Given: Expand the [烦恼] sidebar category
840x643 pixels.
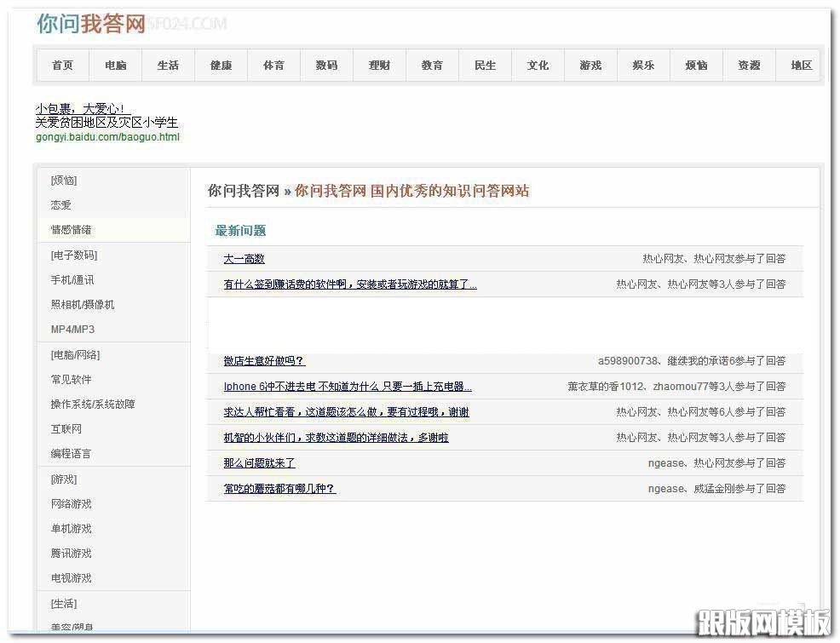Looking at the screenshot, I should 66,180.
